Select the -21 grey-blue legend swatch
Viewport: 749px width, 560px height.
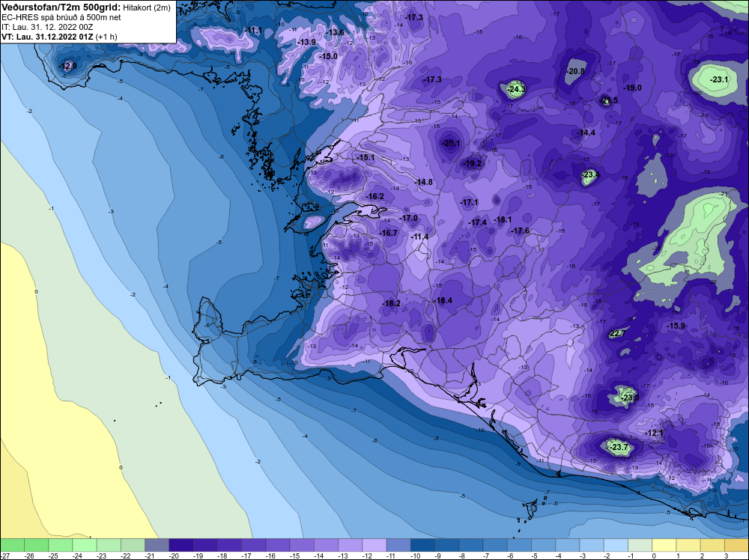[x=157, y=545]
